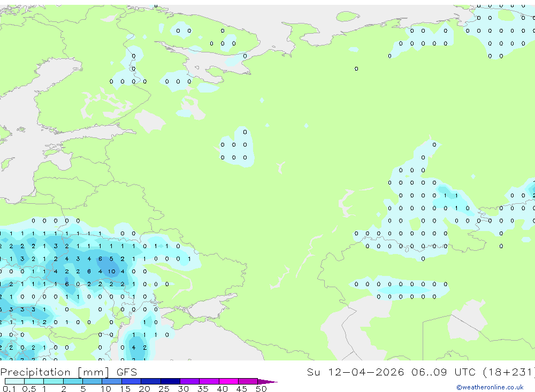
Task: Click the weatheronline.co.uk link
Action: pyautogui.click(x=490, y=387)
